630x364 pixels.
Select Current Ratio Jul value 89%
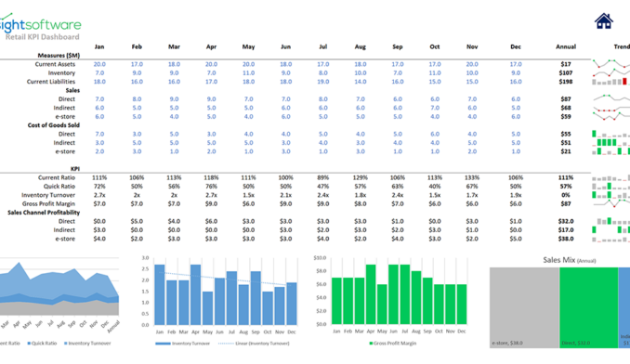pos(323,177)
